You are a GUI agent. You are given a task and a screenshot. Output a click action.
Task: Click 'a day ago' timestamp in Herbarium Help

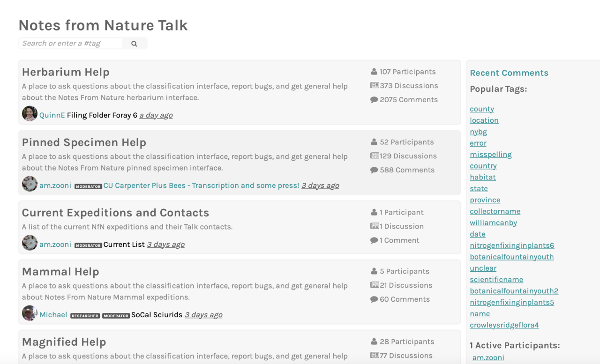click(x=156, y=115)
